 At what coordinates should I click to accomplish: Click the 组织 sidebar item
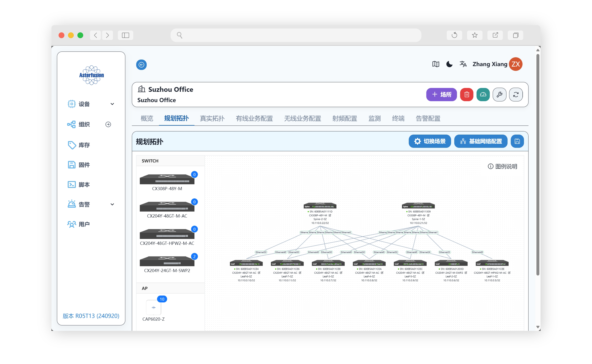pos(78,124)
